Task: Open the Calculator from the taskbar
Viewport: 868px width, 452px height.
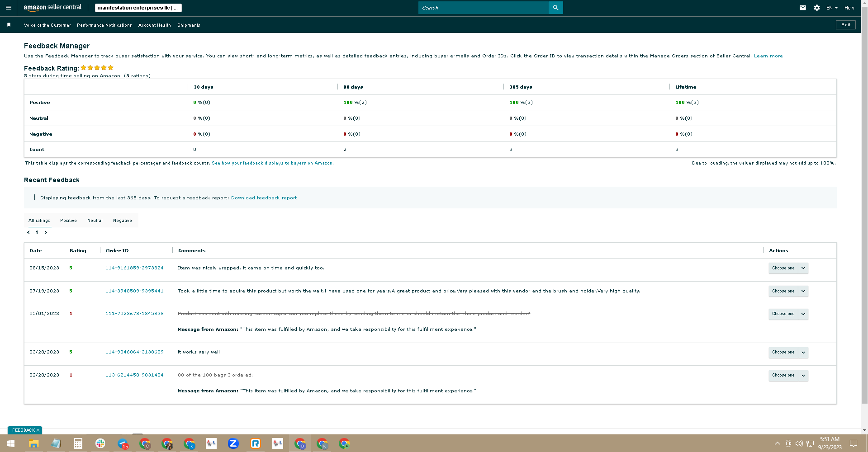Action: pos(78,443)
